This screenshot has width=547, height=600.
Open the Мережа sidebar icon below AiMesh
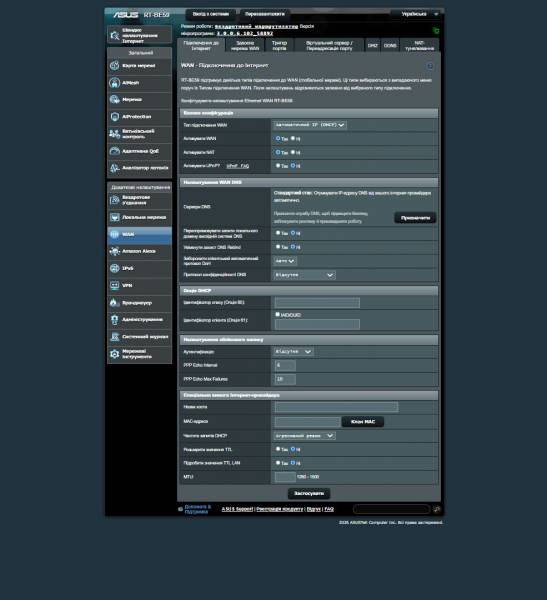(x=114, y=99)
